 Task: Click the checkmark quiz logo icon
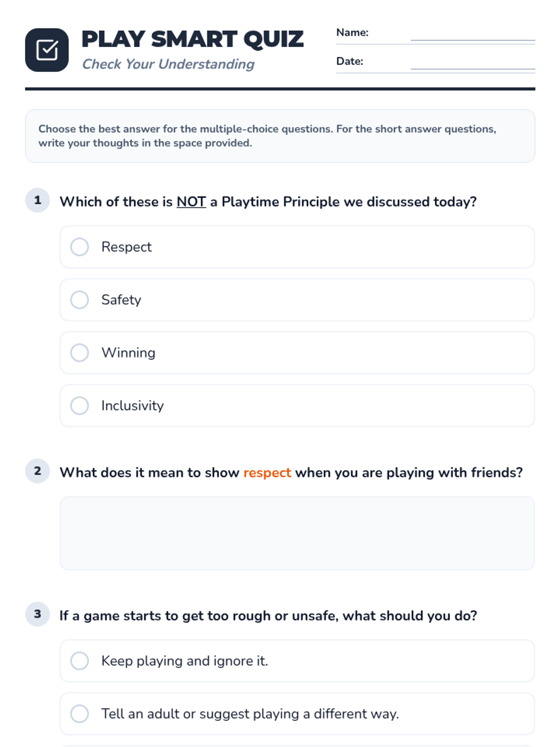click(x=47, y=50)
